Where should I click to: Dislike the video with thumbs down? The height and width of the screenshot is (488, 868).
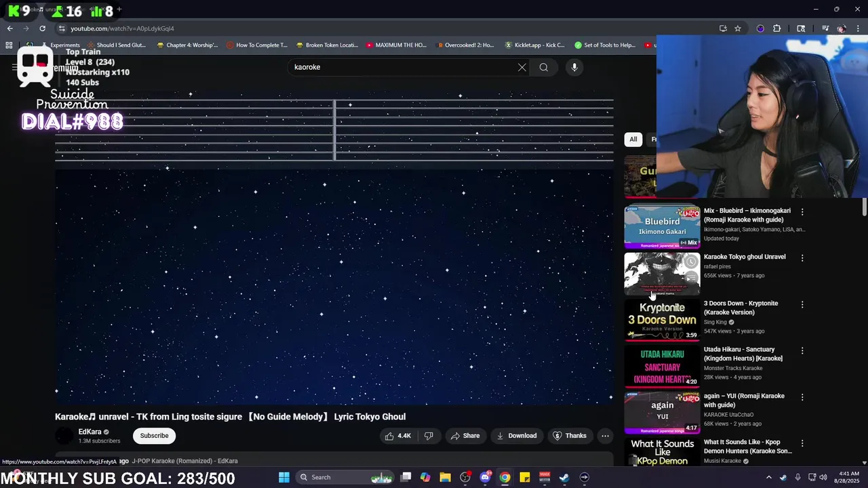(429, 436)
